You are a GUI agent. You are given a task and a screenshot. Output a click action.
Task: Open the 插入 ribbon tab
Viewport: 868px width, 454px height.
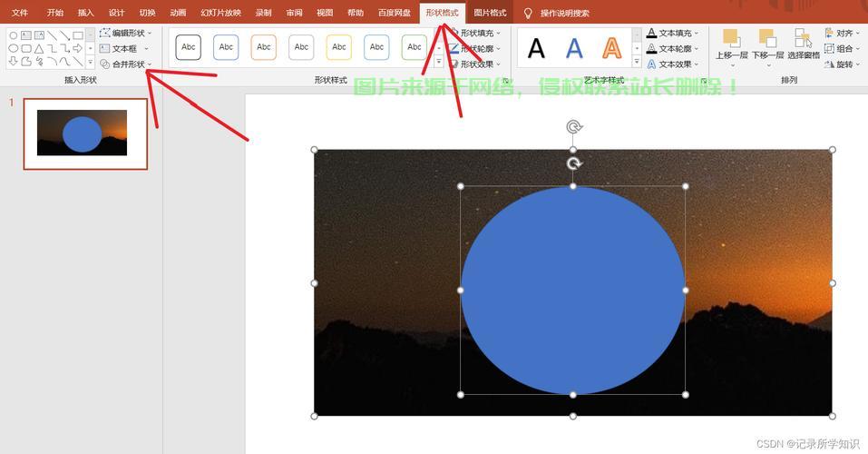[86, 12]
